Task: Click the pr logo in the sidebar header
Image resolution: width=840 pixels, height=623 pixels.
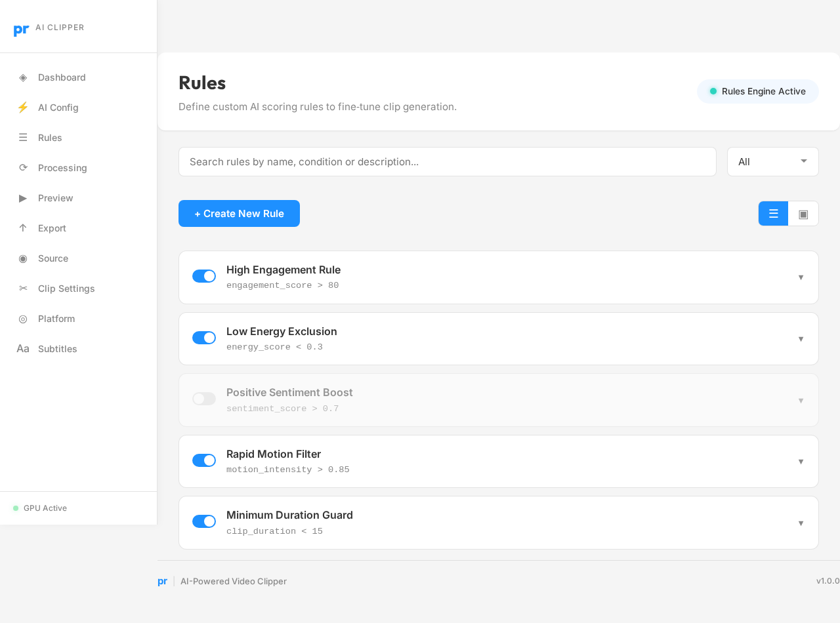Action: pyautogui.click(x=21, y=30)
